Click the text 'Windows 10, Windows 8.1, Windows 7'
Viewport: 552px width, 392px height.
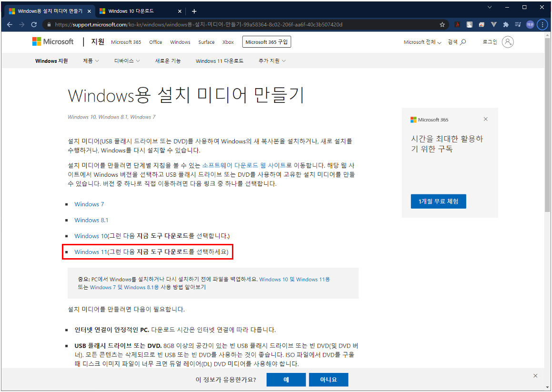point(111,117)
